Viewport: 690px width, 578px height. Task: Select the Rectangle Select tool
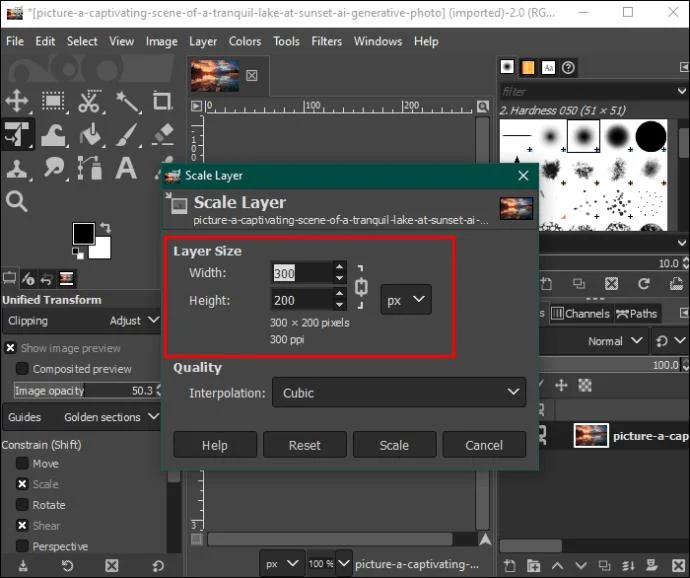(53, 101)
